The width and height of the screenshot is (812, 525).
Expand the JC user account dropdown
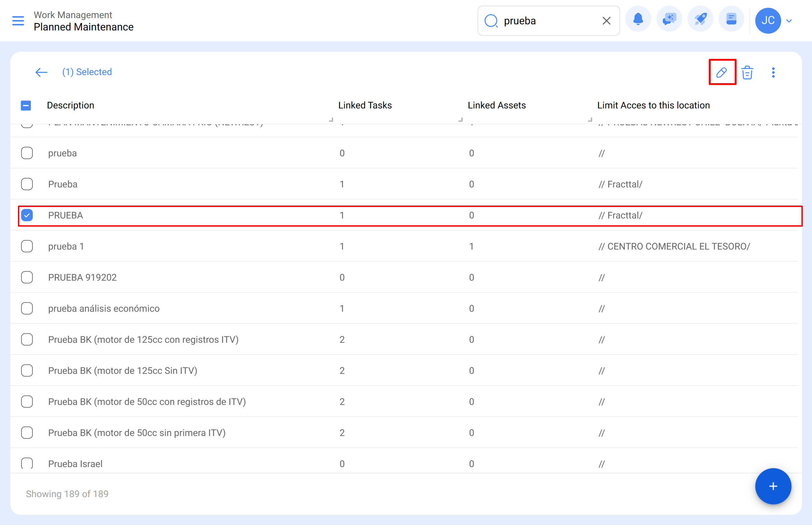click(788, 21)
